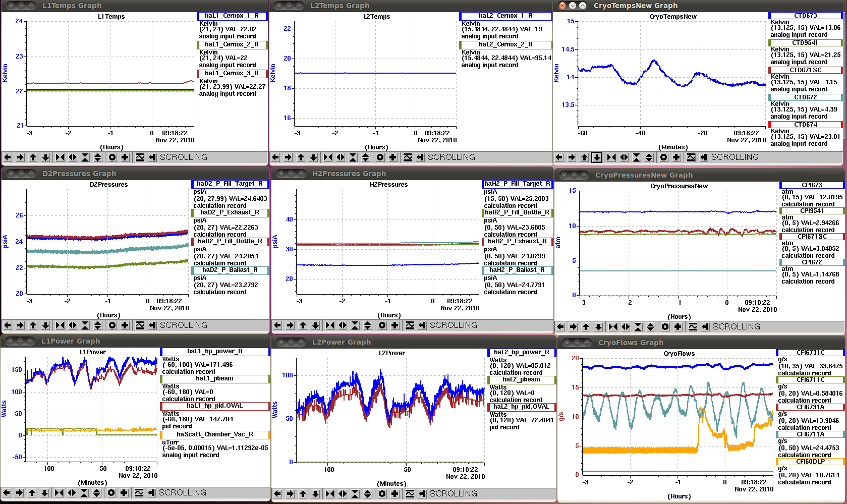Image resolution: width=847 pixels, height=504 pixels.
Task: Select haScatt_Chamber_Vac_R legend entry
Action: pos(215,435)
